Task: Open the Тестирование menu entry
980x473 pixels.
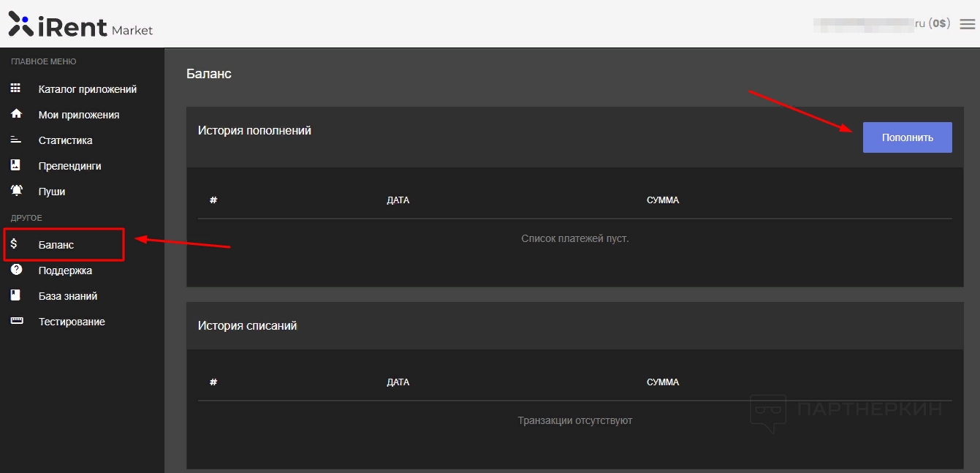Action: pyautogui.click(x=72, y=322)
